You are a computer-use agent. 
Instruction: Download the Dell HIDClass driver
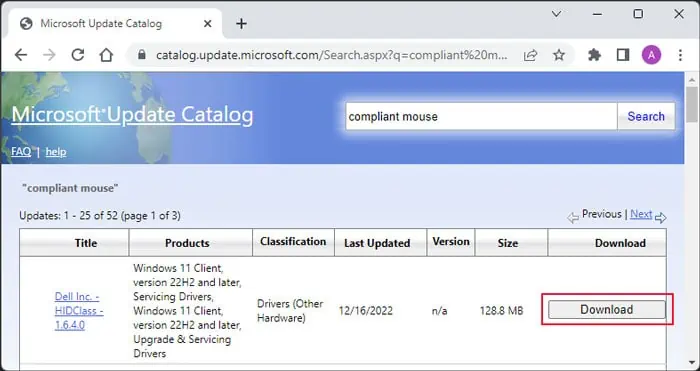(607, 310)
